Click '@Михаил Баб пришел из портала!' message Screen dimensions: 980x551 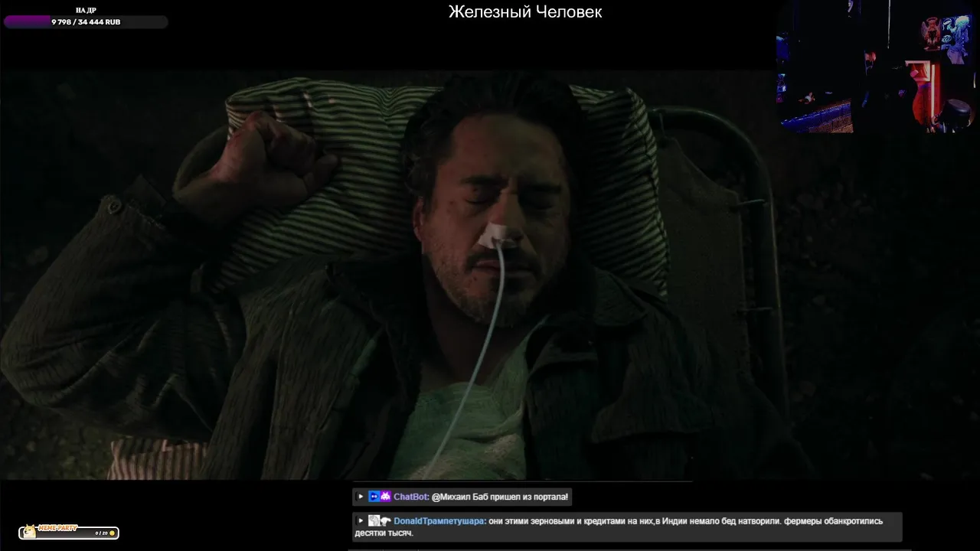pyautogui.click(x=500, y=497)
